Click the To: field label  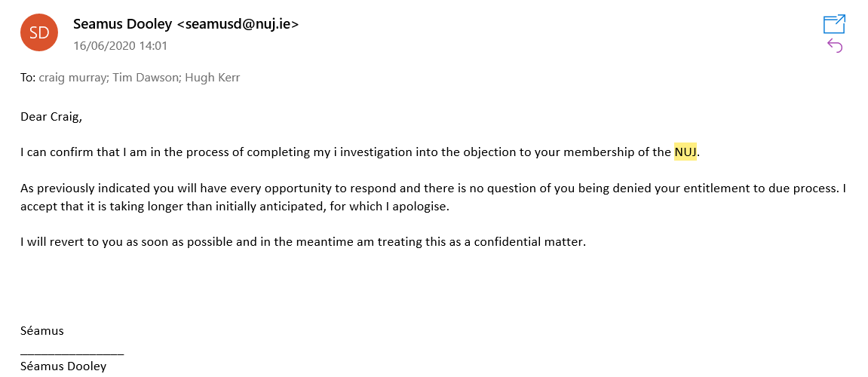tap(28, 78)
